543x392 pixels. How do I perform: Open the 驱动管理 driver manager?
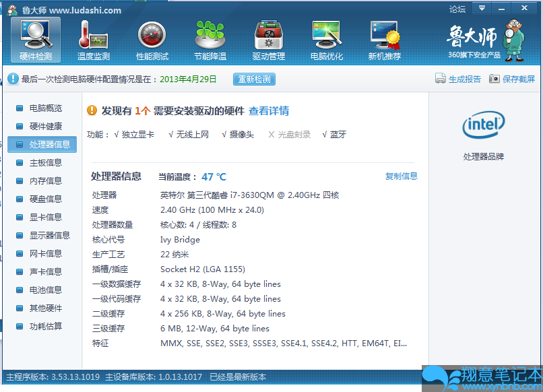tap(269, 40)
